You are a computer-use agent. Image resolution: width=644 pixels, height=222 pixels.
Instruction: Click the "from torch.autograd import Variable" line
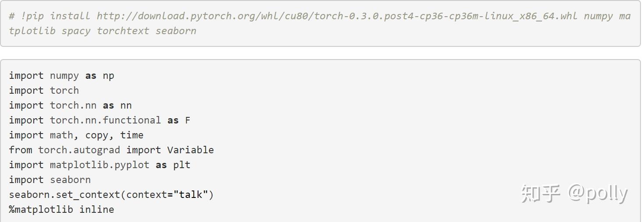click(x=111, y=150)
